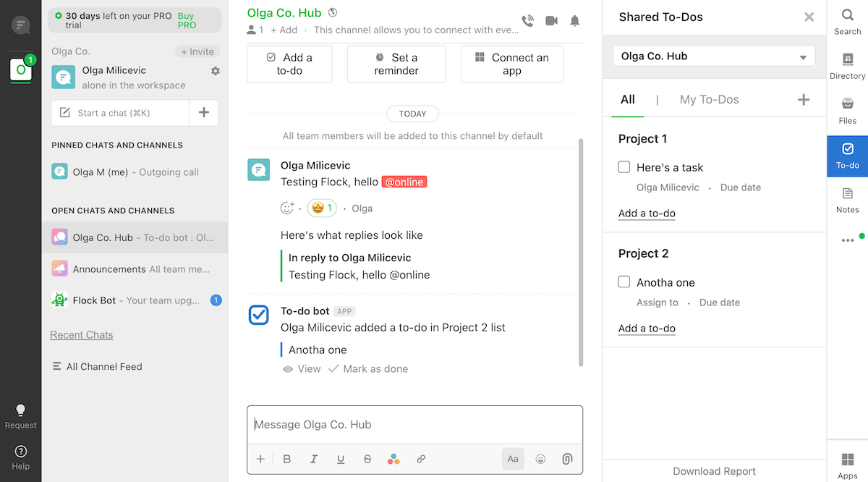Close the Shared To-Dos panel
Screen dimensions: 868x482
click(809, 17)
